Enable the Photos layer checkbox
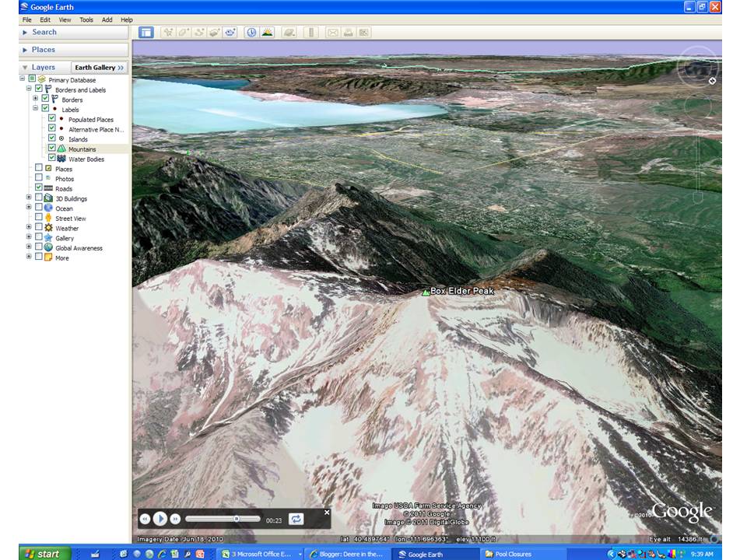 tap(39, 177)
